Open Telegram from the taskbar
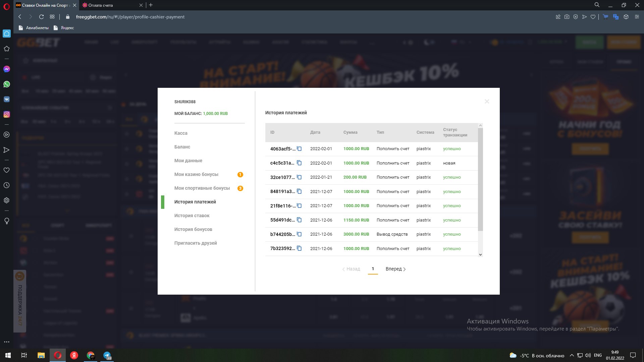Image resolution: width=644 pixels, height=362 pixels. coord(107,355)
